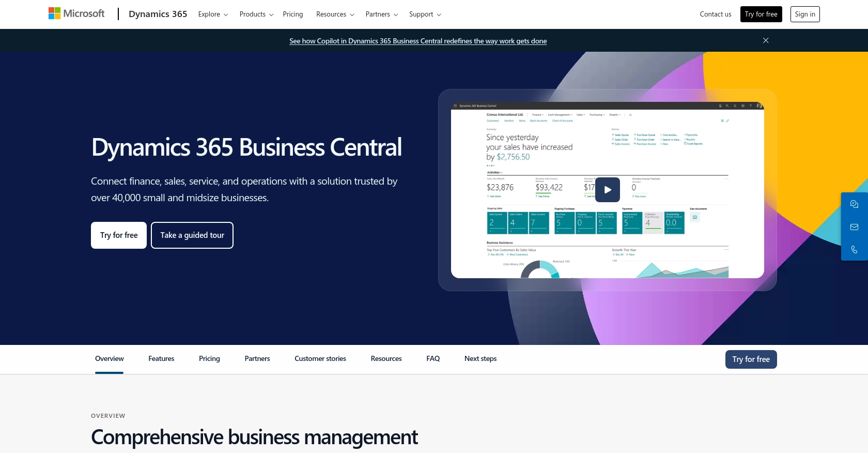Screen dimensions: 868x453
Task: Dismiss the announcement banner with X
Action: 766,40
